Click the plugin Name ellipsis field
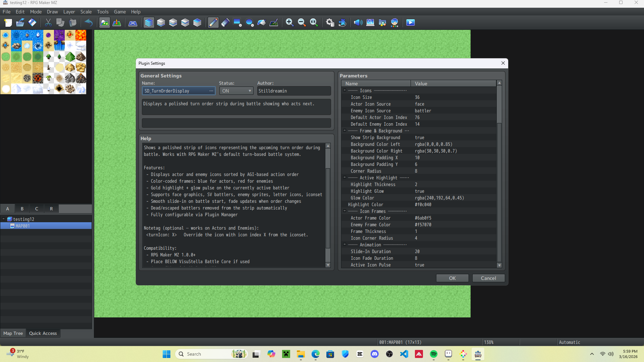The image size is (644, 362). point(211,91)
